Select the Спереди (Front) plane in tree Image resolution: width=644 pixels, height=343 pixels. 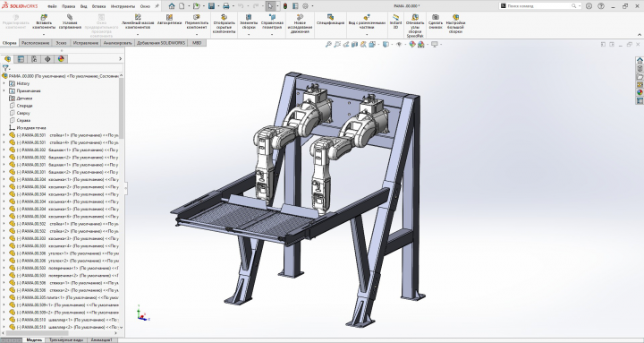tap(25, 106)
